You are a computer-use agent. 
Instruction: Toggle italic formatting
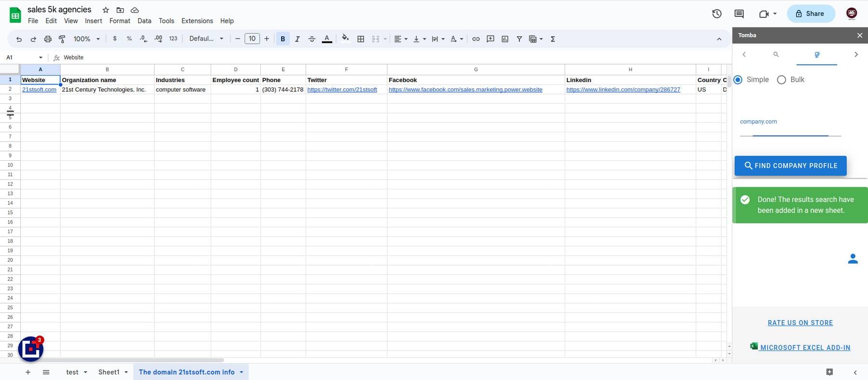[297, 39]
